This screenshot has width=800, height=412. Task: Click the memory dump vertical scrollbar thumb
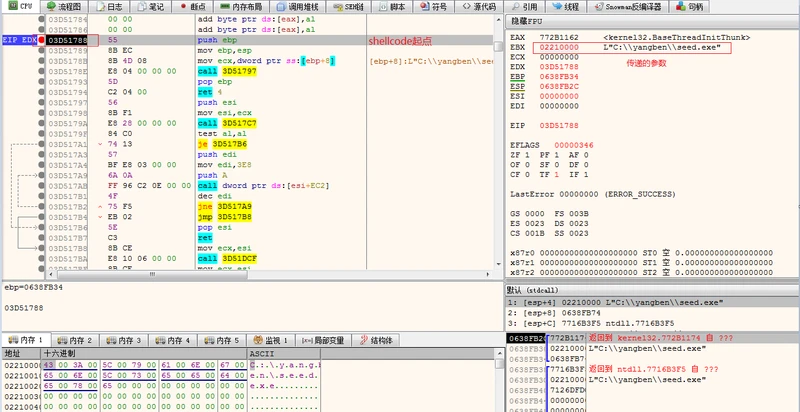tap(499, 364)
